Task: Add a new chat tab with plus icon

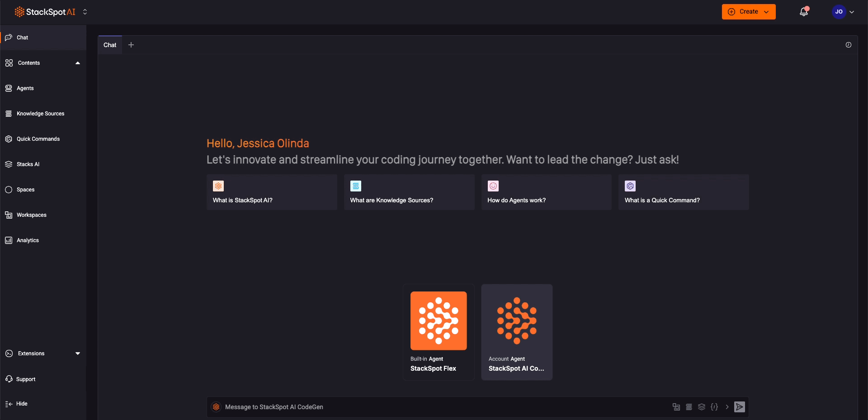Action: click(131, 45)
